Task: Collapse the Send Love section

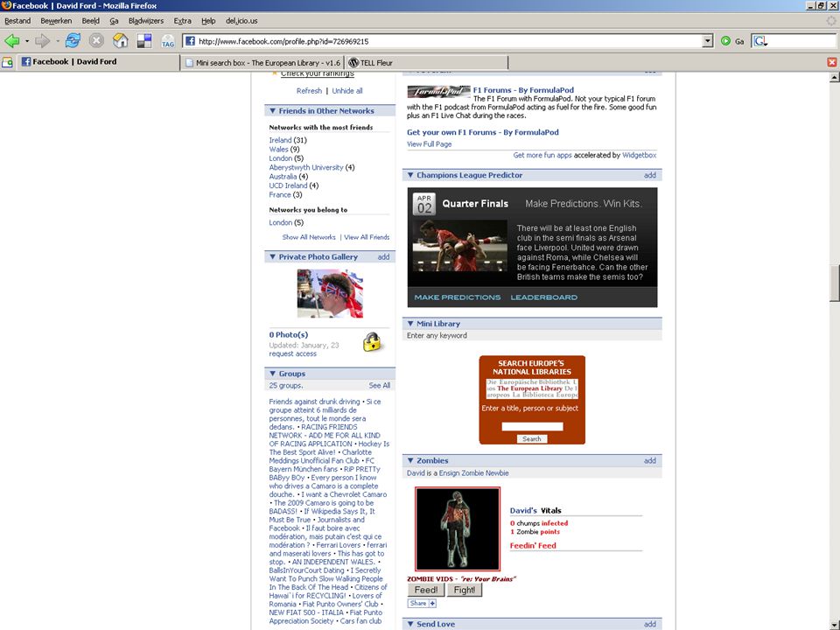Action: 410,624
